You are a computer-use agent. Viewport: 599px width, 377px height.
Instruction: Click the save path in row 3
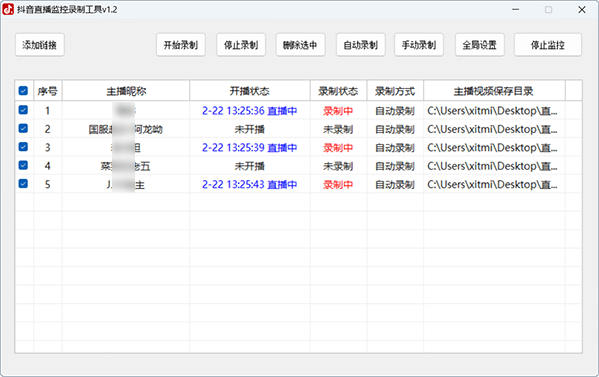[x=492, y=147]
